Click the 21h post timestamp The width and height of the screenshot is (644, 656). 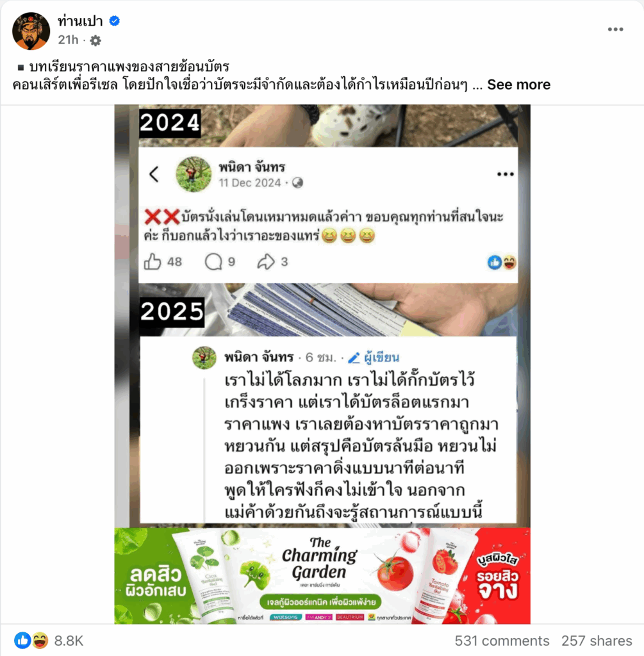[x=68, y=40]
